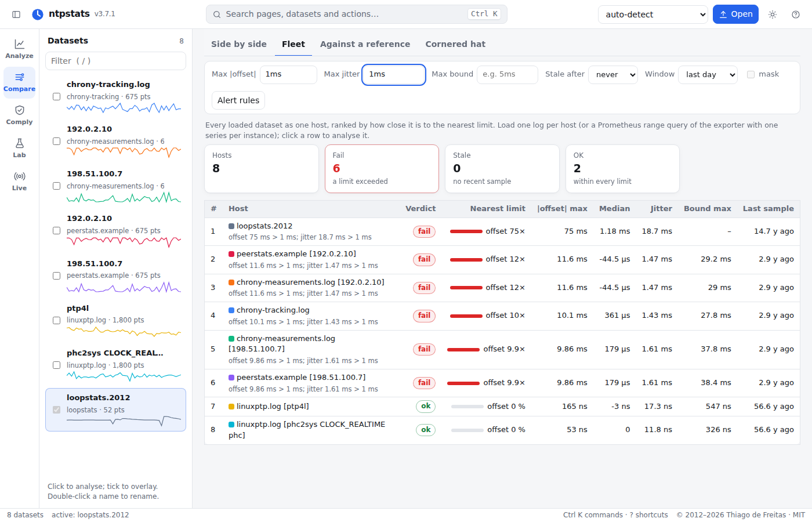Select the Fleet tab
The image size is (812, 522).
[293, 44]
